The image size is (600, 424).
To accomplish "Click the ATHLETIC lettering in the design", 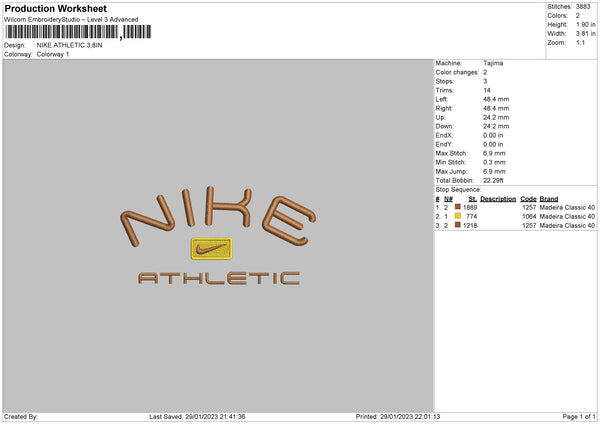I will point(219,278).
